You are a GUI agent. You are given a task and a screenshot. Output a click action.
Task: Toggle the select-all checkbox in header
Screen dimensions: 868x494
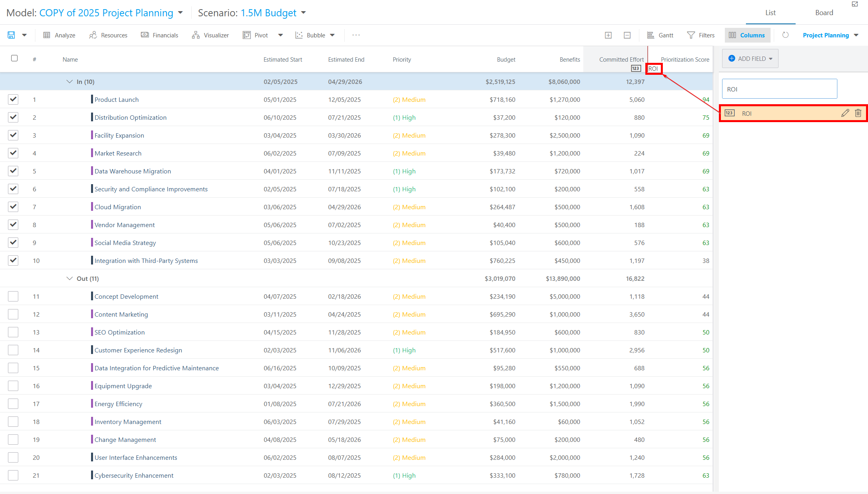click(x=14, y=58)
